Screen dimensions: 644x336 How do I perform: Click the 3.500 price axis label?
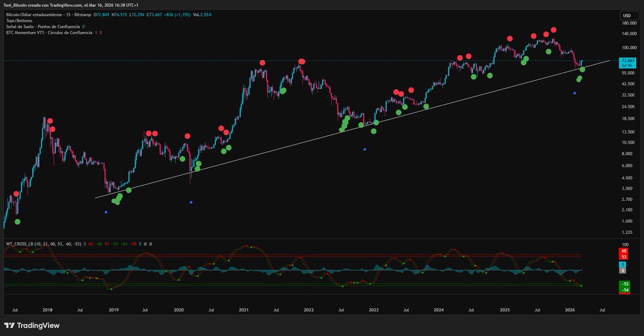point(626,188)
